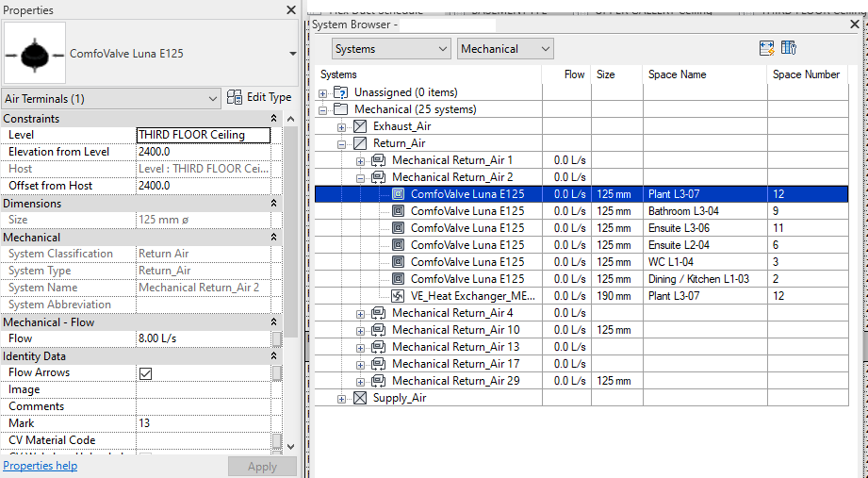Image resolution: width=868 pixels, height=478 pixels.
Task: Open the Systems view dropdown
Action: (391, 49)
